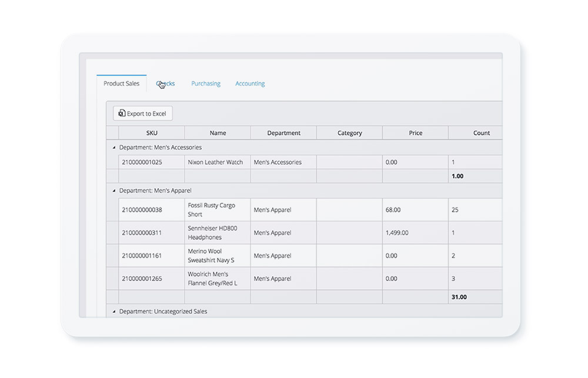Sort by the Department column header

[x=283, y=133]
